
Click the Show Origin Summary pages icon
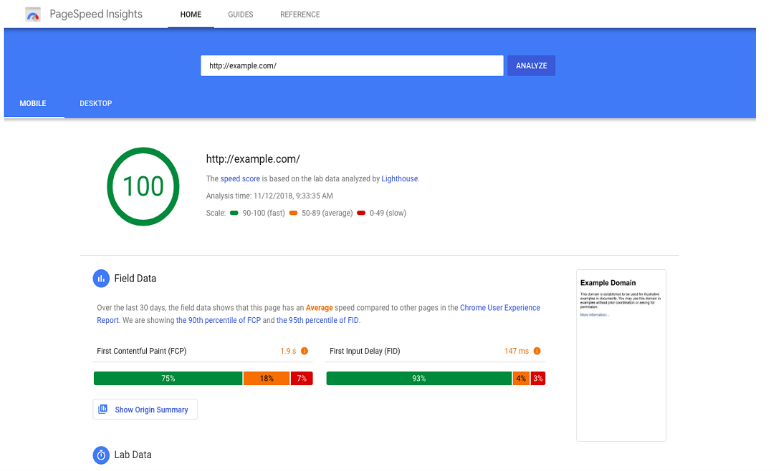[x=103, y=409]
